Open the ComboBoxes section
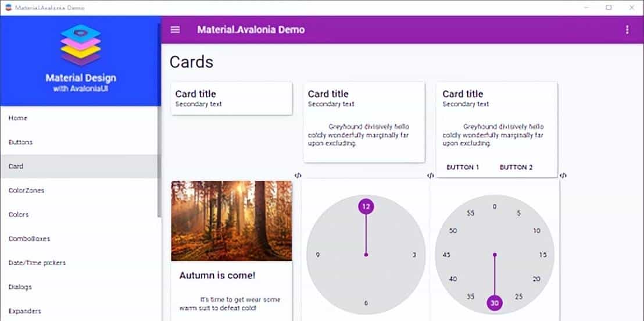This screenshot has height=321, width=644. [29, 238]
